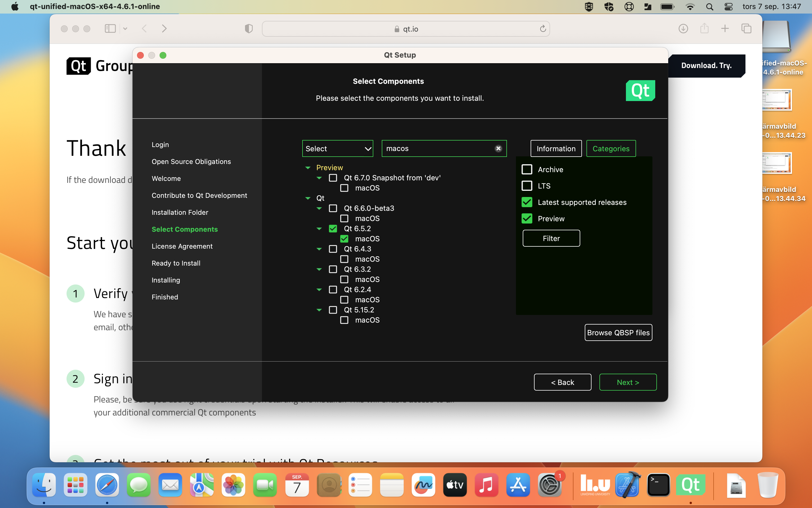Screen dimensions: 812x508
Task: Show Safari downloads list
Action: 683,29
